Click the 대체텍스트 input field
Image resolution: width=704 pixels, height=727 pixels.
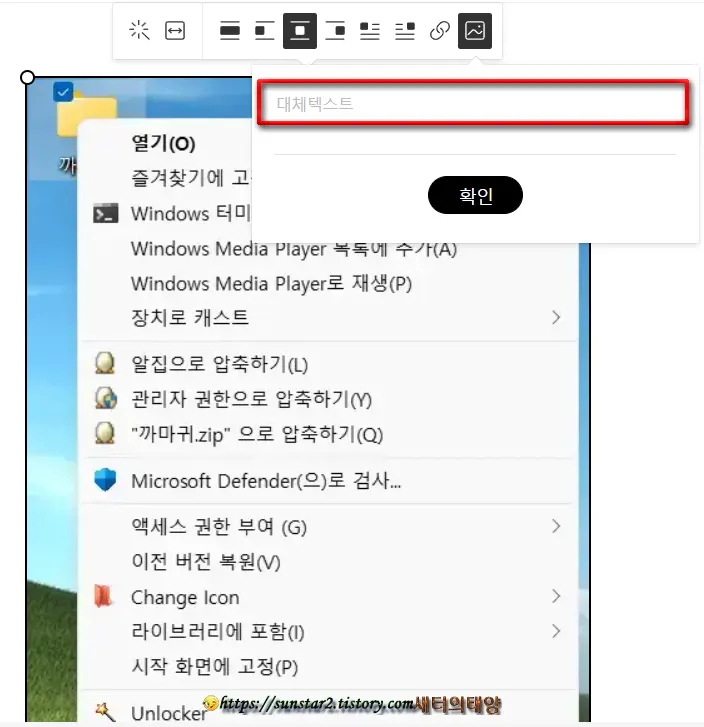(474, 103)
